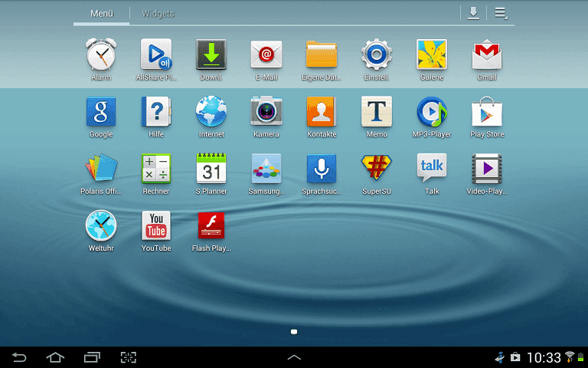This screenshot has width=588, height=368.
Task: Open the Kamera app
Action: [266, 112]
